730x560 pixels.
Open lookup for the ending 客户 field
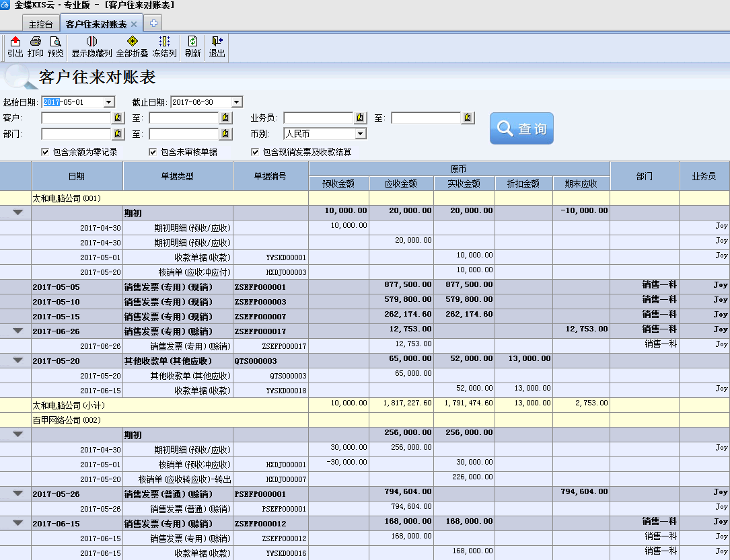point(225,118)
